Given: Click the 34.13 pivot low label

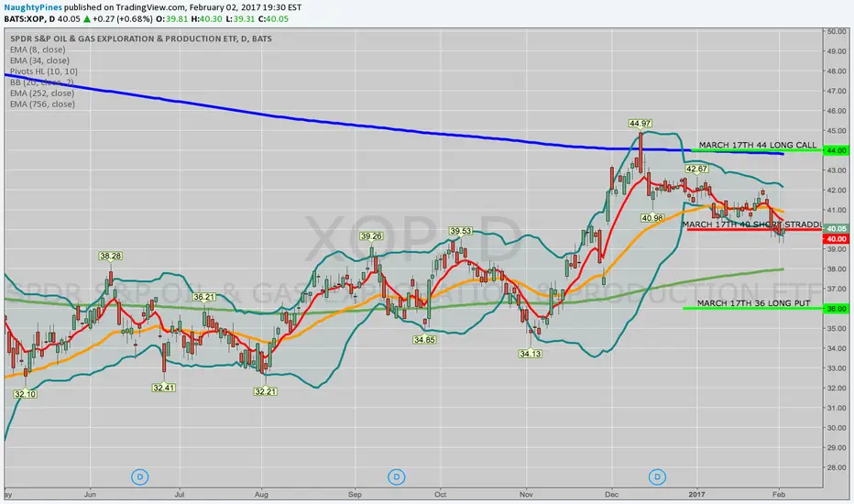Looking at the screenshot, I should (x=530, y=354).
